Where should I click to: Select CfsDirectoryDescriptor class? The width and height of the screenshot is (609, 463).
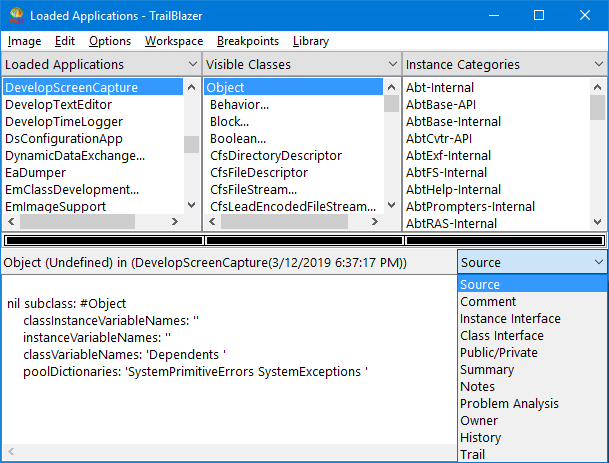(276, 156)
